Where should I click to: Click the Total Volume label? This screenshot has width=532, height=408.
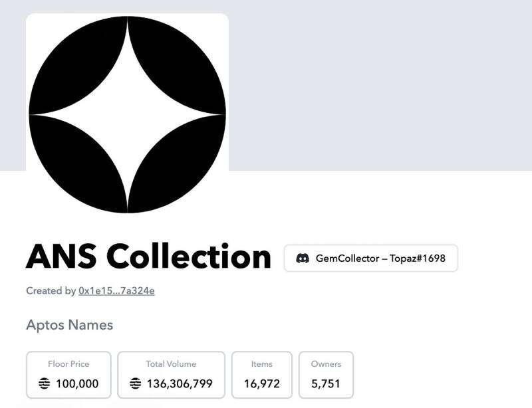pyautogui.click(x=171, y=364)
